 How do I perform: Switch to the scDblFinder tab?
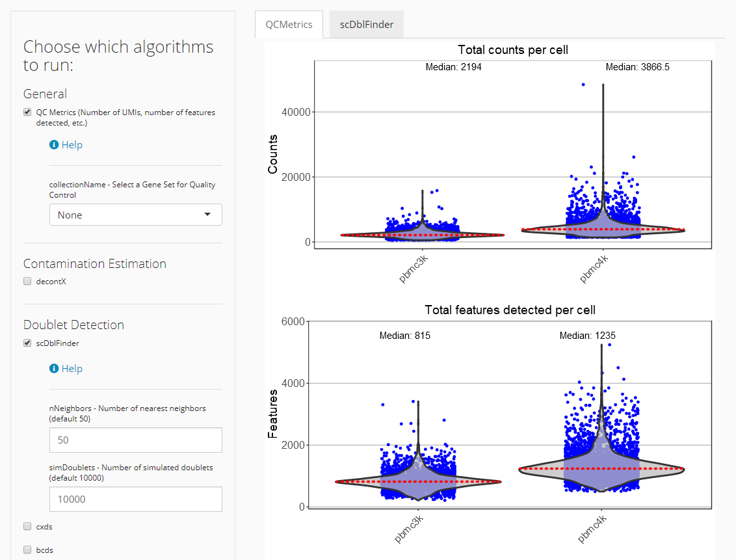[x=367, y=25]
